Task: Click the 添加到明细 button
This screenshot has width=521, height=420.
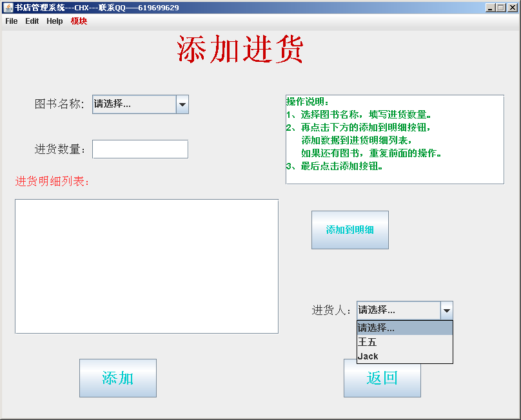Action: (350, 230)
